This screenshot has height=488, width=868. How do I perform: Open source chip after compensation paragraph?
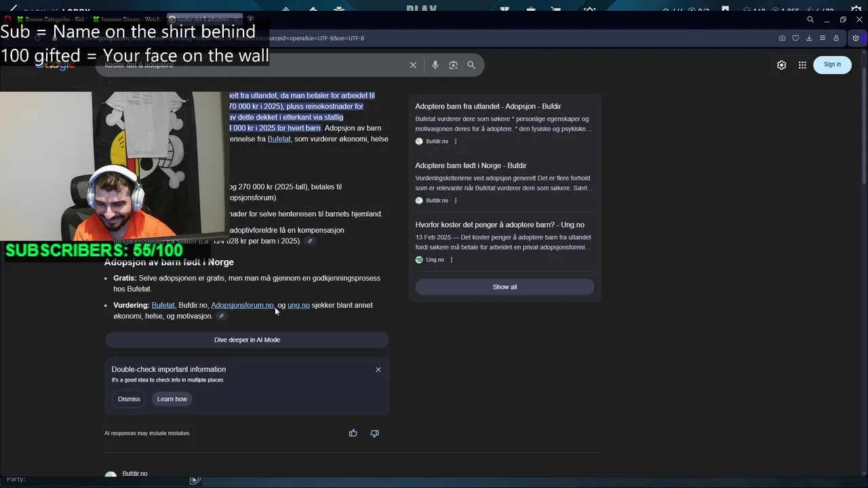pyautogui.click(x=310, y=241)
